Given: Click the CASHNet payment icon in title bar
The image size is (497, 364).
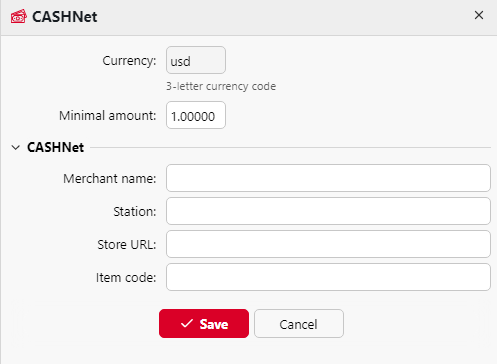Looking at the screenshot, I should pyautogui.click(x=19, y=17).
